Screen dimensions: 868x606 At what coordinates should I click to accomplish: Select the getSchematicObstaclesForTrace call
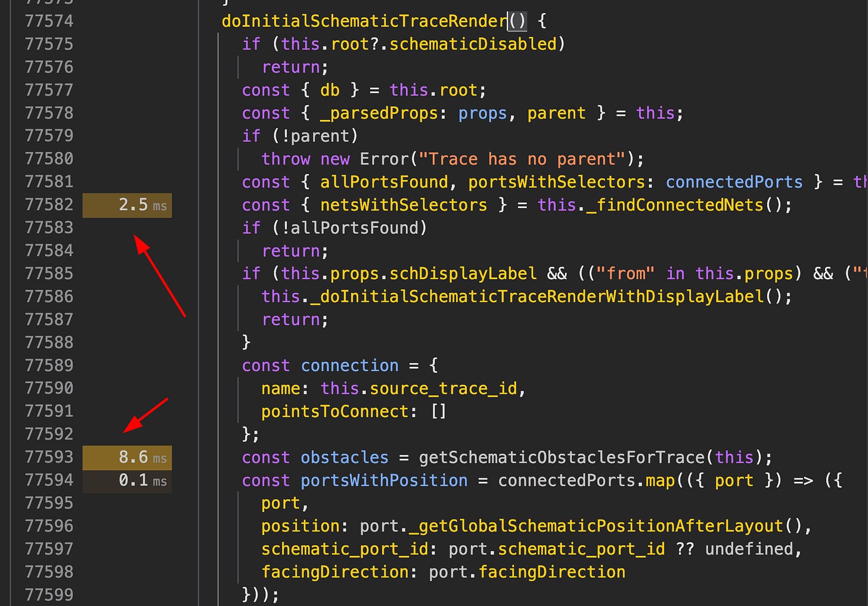point(562,457)
